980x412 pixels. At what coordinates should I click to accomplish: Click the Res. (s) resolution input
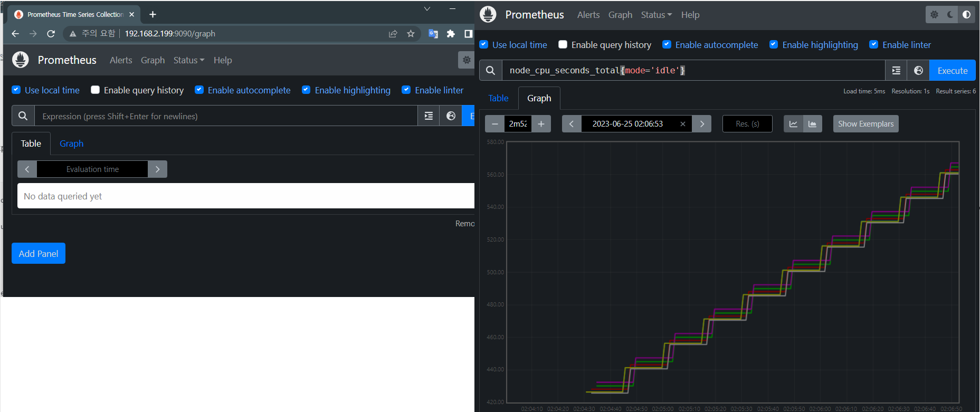click(x=747, y=124)
